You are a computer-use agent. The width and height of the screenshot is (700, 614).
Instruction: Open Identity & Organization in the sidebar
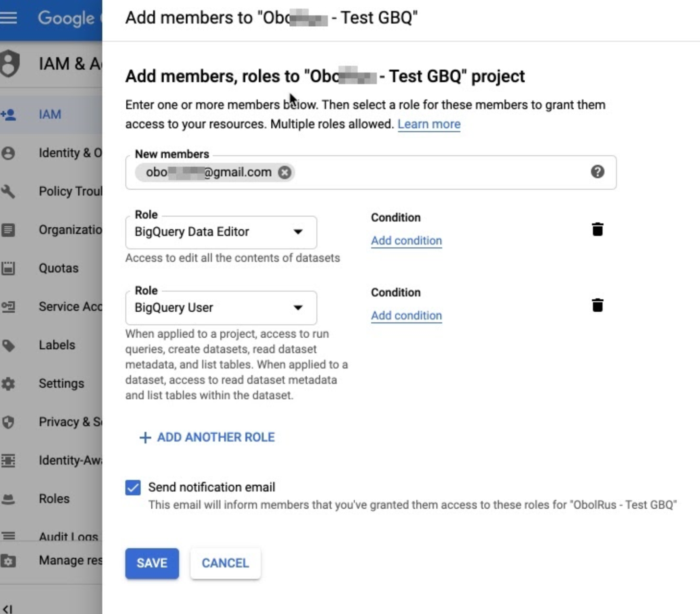pyautogui.click(x=70, y=153)
